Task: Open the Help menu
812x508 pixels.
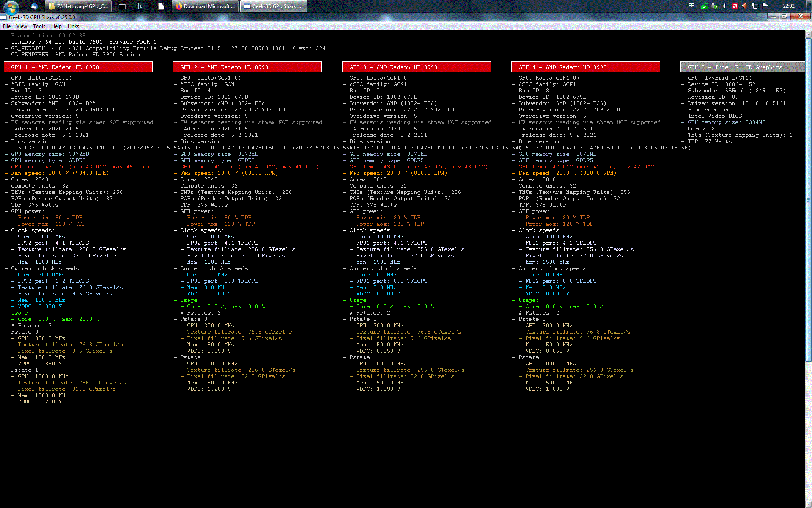Action: (56, 26)
